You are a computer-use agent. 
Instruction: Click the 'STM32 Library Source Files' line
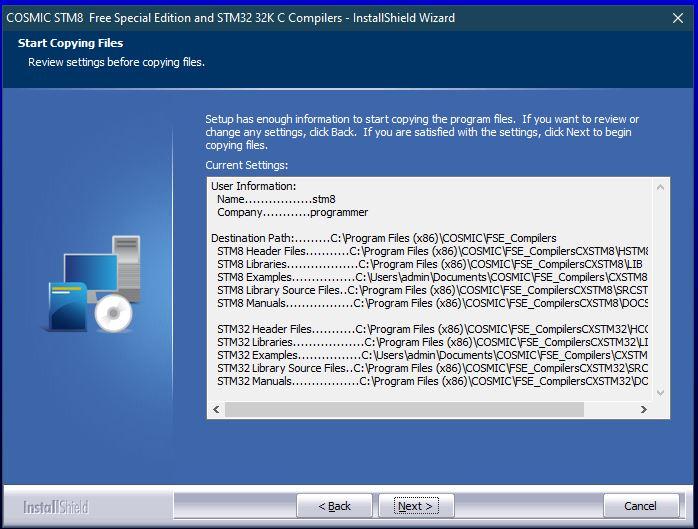tap(432, 368)
